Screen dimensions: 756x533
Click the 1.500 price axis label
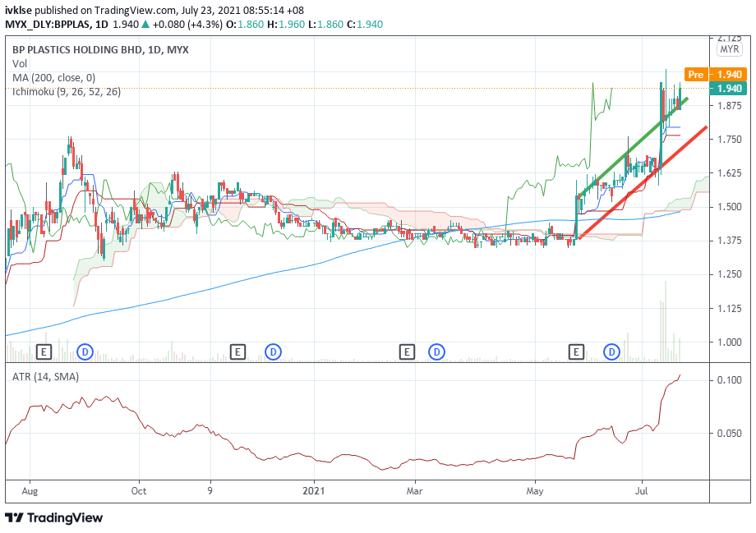(x=729, y=207)
